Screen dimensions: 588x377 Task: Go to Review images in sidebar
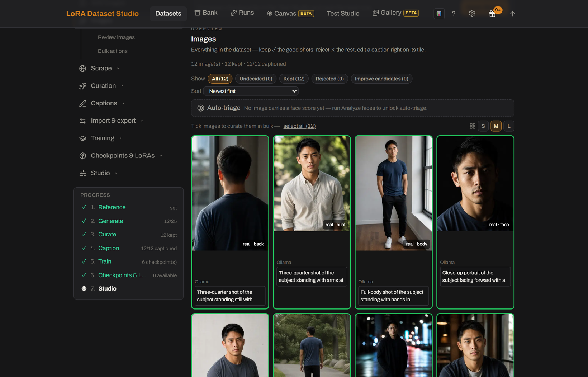[116, 37]
